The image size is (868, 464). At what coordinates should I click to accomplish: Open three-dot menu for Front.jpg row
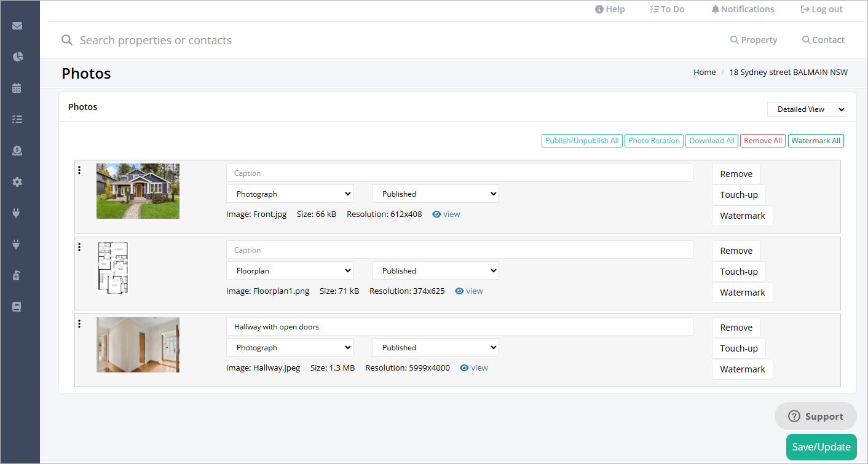pos(79,170)
